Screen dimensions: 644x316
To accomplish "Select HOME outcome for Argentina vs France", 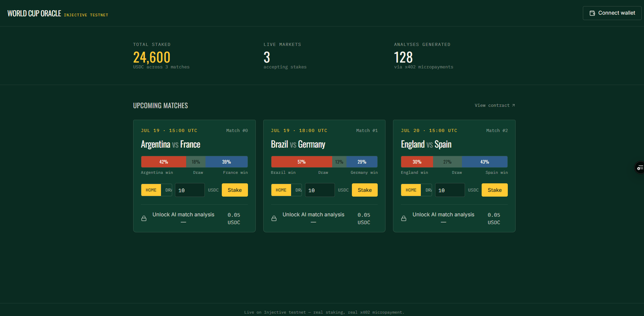I will (151, 190).
